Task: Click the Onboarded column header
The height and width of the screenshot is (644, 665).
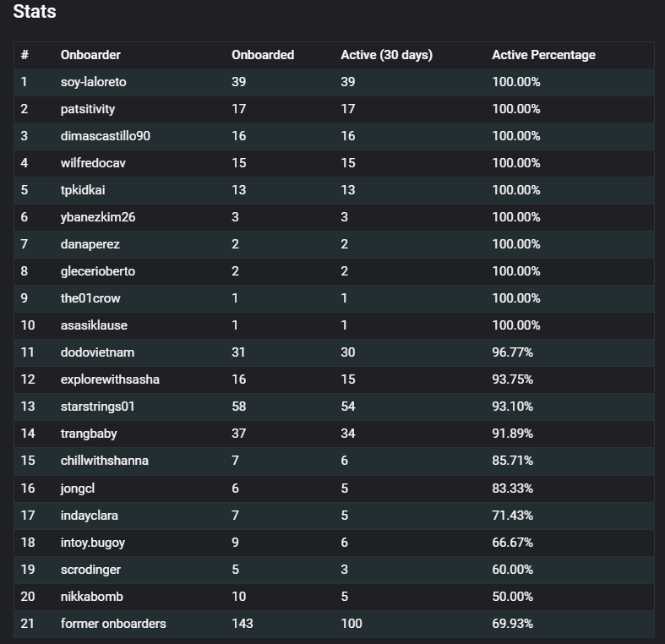Action: 263,55
